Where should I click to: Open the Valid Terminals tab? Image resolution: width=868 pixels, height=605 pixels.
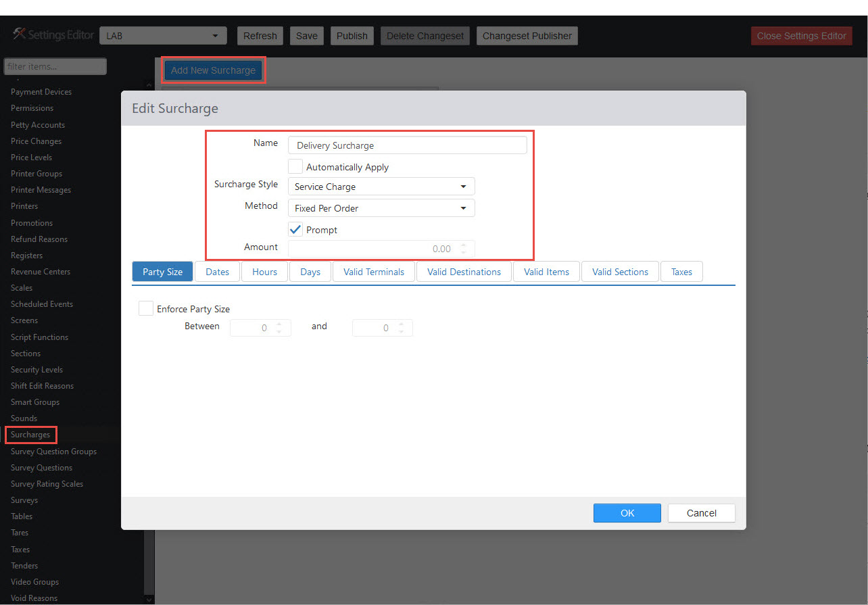[374, 272]
